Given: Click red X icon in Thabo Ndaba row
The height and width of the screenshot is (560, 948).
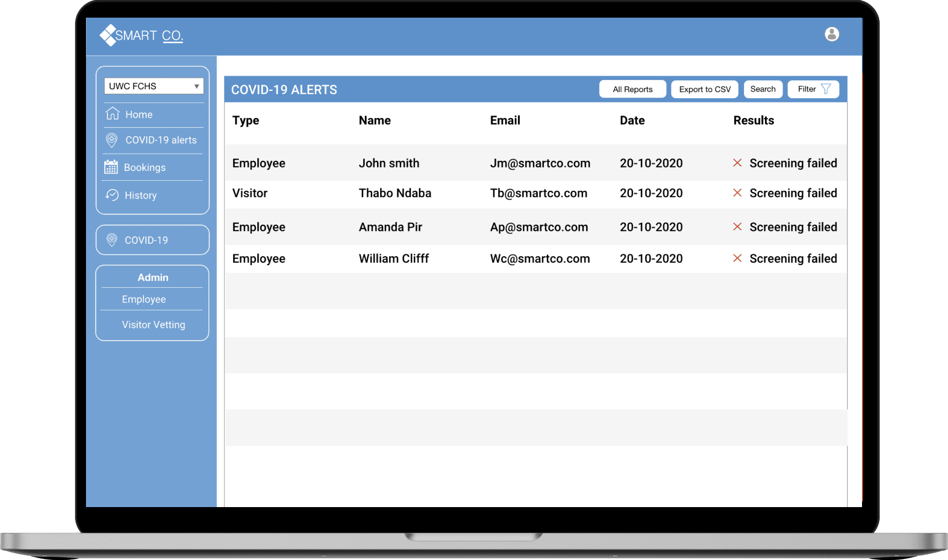Looking at the screenshot, I should (x=737, y=193).
